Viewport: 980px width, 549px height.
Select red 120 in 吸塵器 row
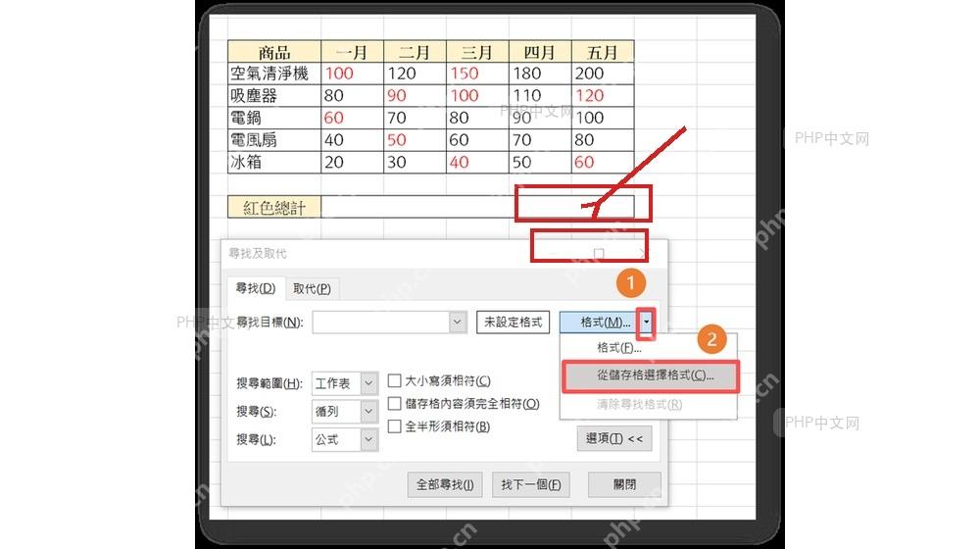pyautogui.click(x=603, y=96)
